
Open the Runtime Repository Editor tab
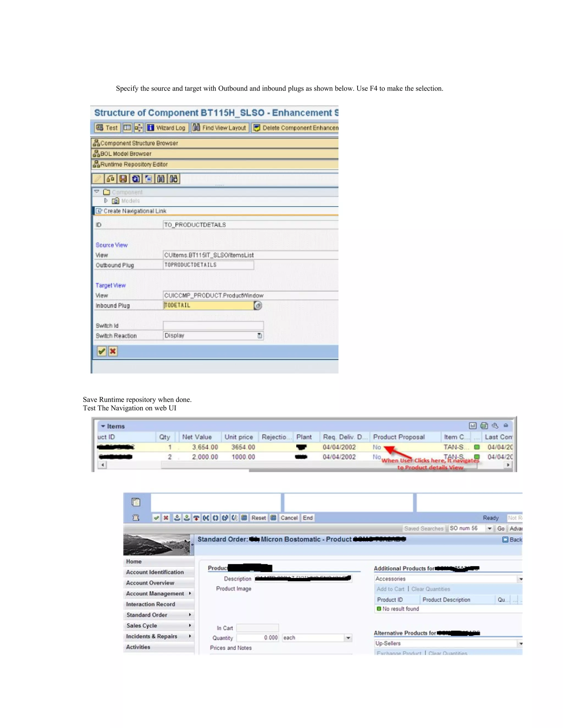pyautogui.click(x=214, y=164)
